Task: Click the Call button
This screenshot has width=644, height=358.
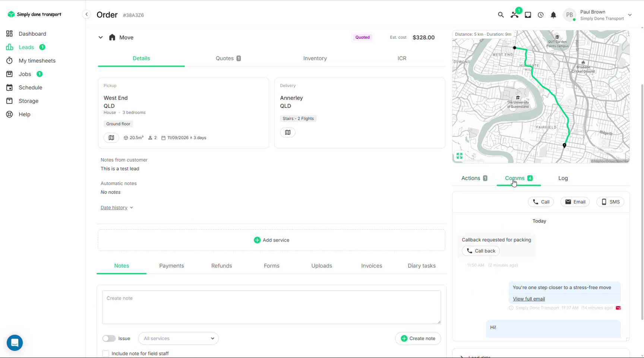Action: [x=541, y=202]
